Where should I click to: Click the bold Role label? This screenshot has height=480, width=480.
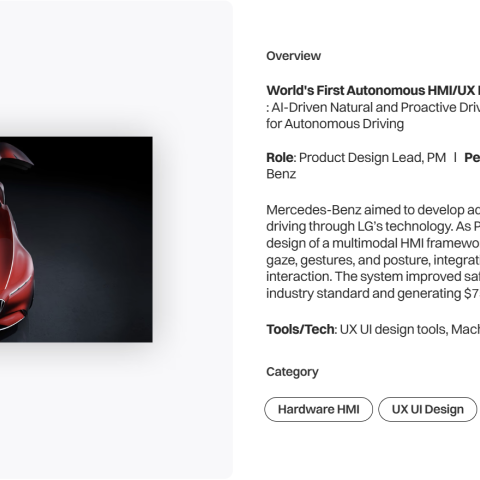pos(280,158)
